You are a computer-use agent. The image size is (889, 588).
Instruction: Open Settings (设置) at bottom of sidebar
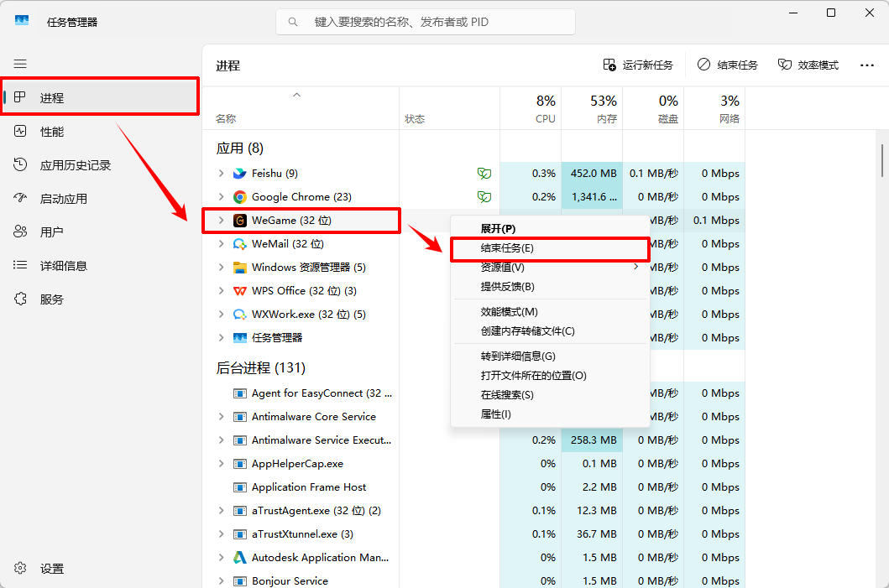pos(100,568)
